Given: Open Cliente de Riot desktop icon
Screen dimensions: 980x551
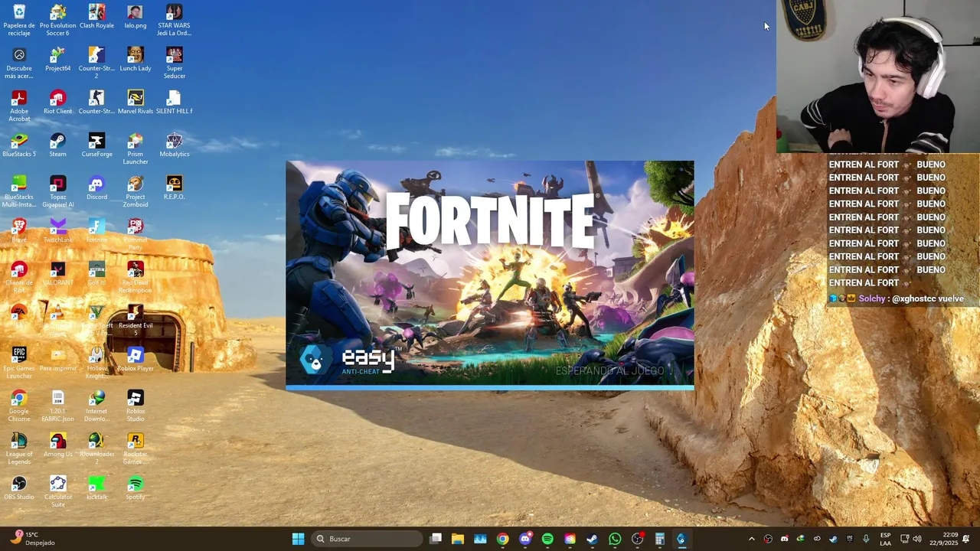Looking at the screenshot, I should point(19,277).
